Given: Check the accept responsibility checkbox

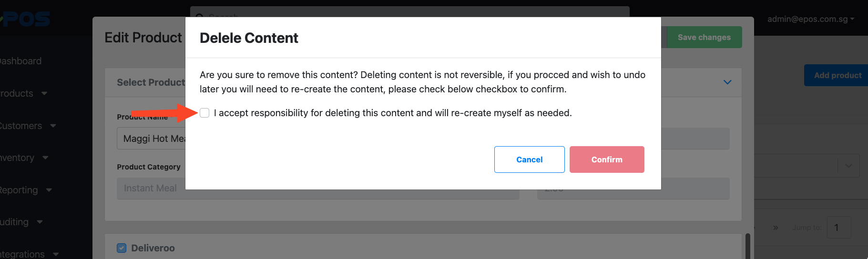Looking at the screenshot, I should coord(204,113).
